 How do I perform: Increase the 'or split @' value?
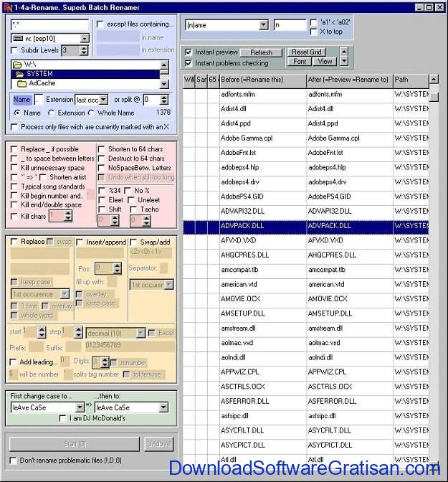point(164,97)
